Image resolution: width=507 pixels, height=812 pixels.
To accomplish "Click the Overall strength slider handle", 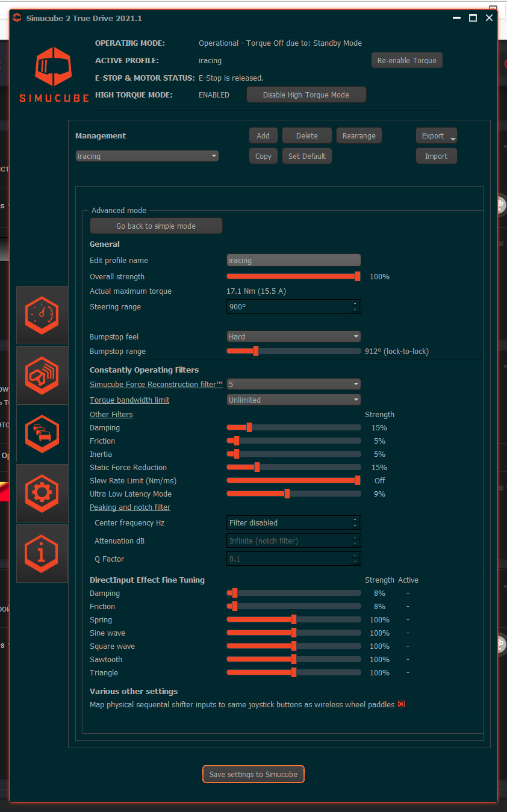I will point(358,276).
